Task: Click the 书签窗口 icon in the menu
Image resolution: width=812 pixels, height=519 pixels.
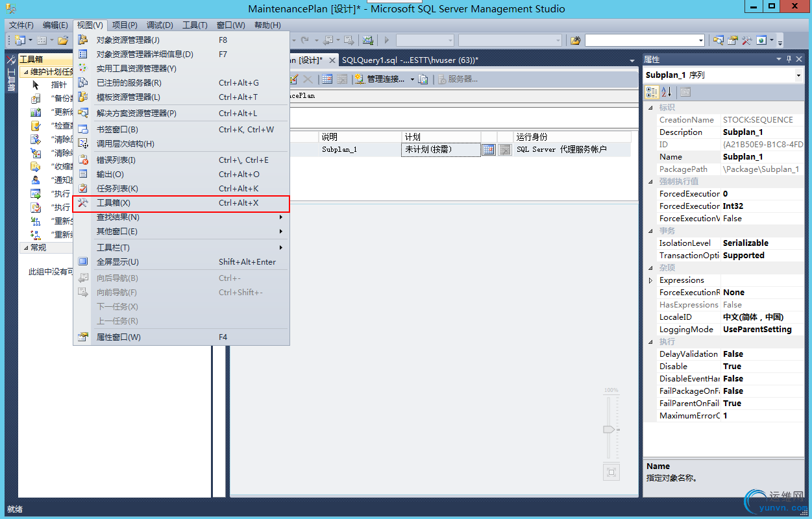Action: (x=83, y=129)
